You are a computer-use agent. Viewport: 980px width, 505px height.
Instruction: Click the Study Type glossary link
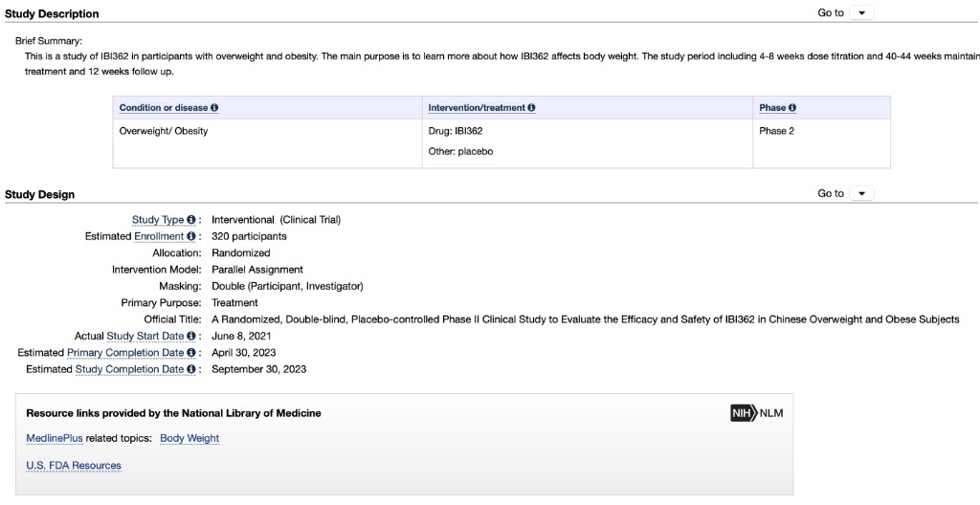pos(158,220)
